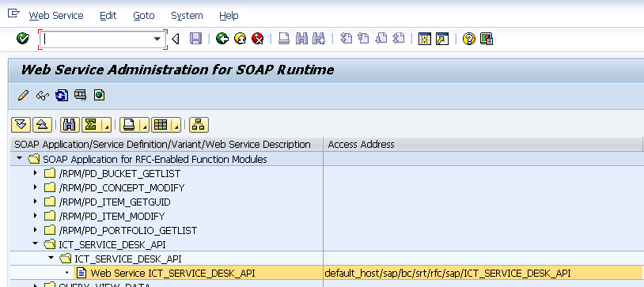The width and height of the screenshot is (644, 287).
Task: Click the SOAP Application for RFC-Enabled root label
Action: [155, 159]
